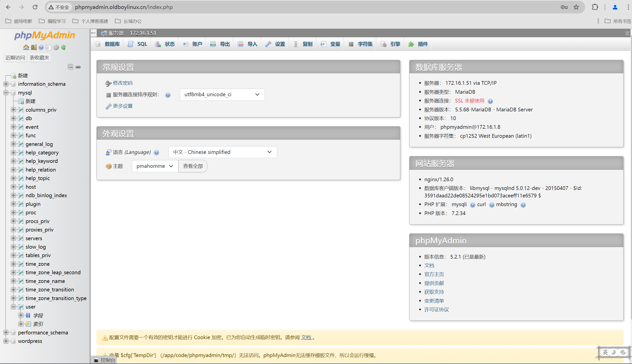The height and width of the screenshot is (364, 632).
Task: Click help icon beside SSL 未被使用
Action: click(x=490, y=101)
